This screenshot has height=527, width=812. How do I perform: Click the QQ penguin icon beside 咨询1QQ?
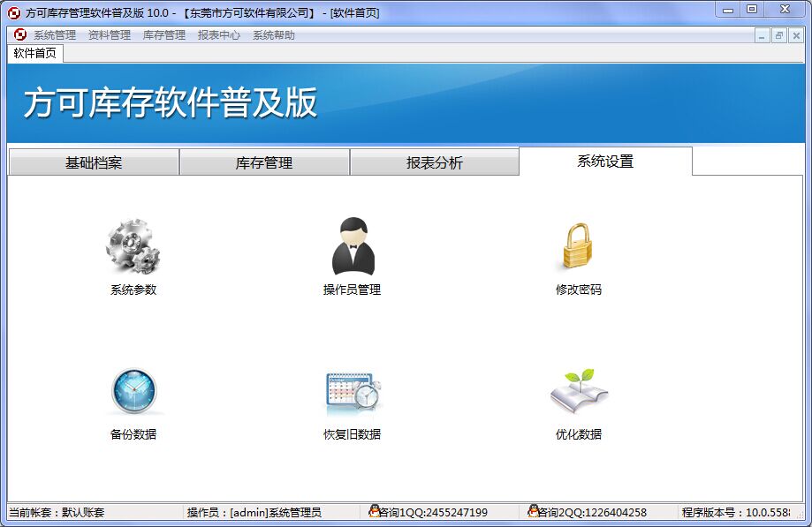point(374,511)
